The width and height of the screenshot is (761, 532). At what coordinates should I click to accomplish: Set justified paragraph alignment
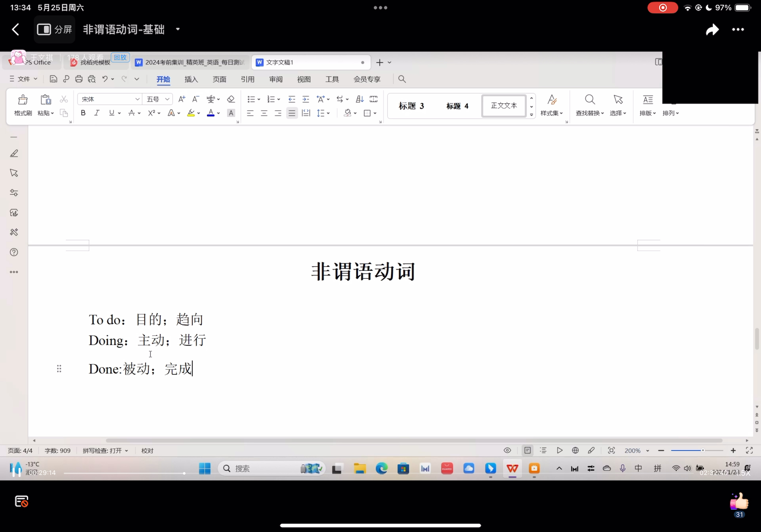292,113
